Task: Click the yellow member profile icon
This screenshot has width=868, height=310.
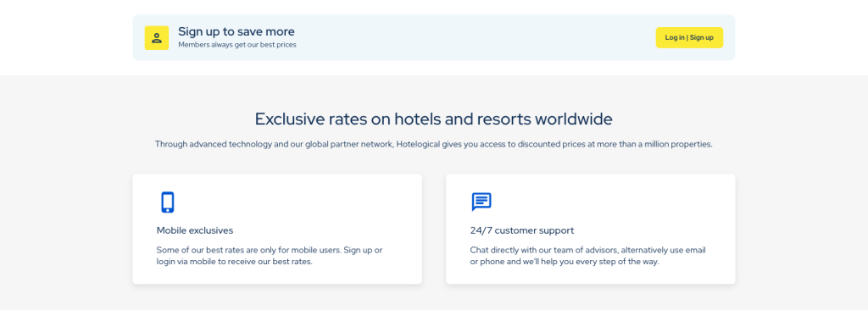Action: (157, 37)
